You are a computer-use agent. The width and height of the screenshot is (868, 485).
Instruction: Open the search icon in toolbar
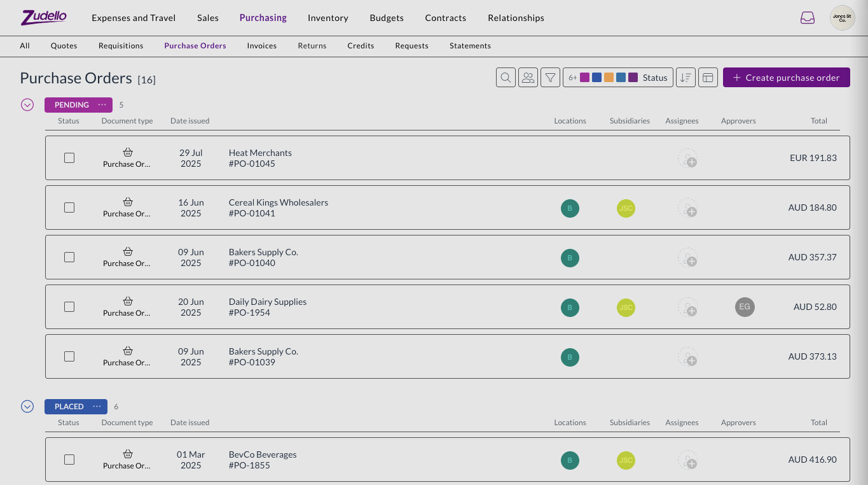506,78
